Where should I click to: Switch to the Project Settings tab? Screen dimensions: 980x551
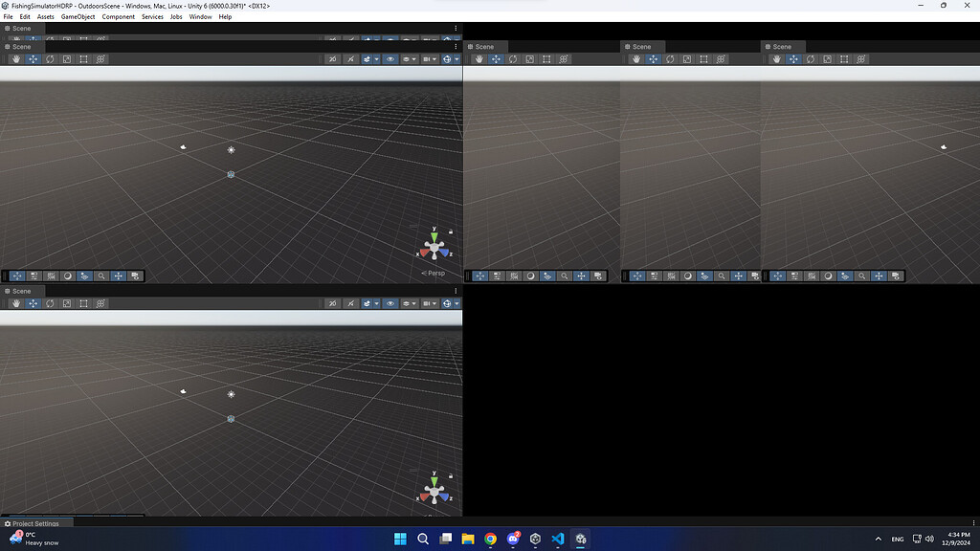point(35,523)
